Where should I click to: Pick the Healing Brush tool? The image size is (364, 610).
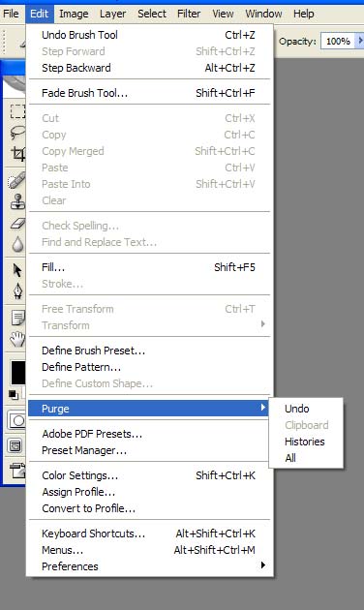tap(16, 181)
